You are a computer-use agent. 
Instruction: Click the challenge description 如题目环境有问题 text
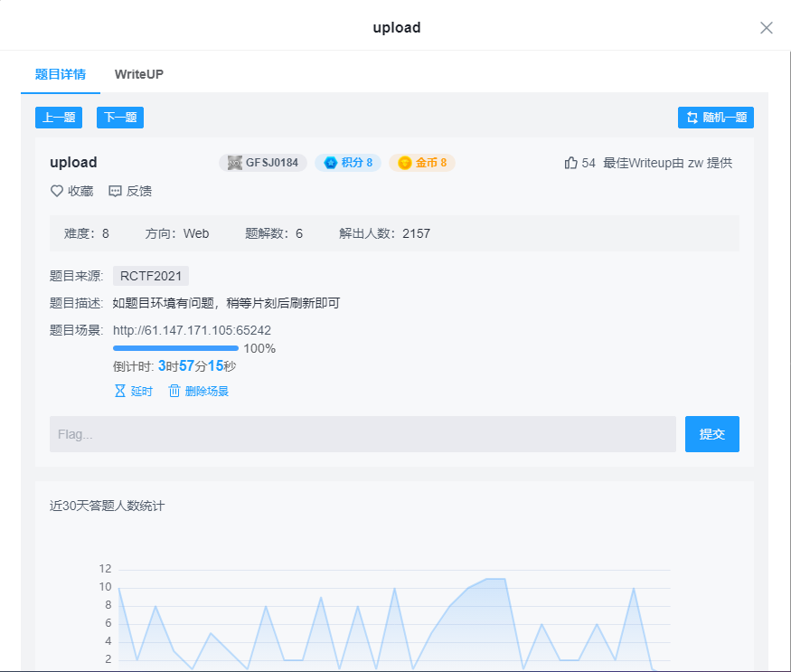pos(226,303)
